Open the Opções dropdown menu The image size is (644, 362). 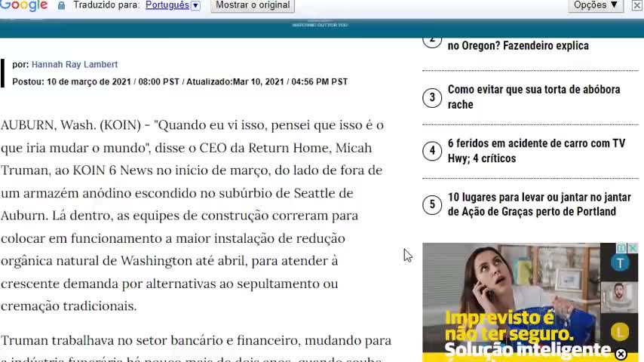point(596,5)
